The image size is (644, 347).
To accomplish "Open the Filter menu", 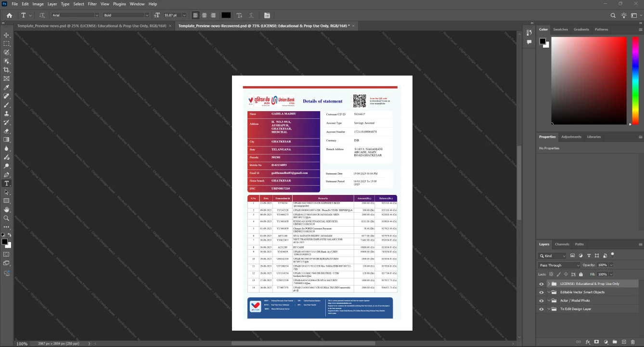I will click(92, 4).
